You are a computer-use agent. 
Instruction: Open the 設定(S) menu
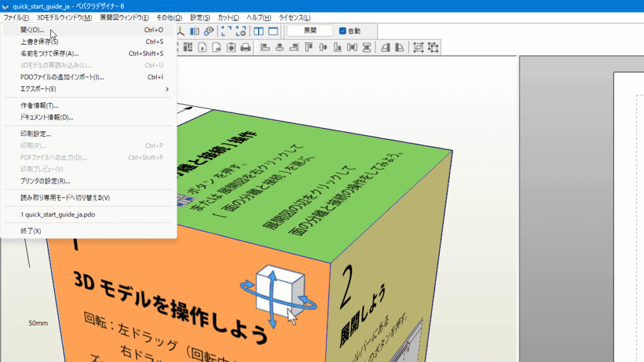[200, 18]
